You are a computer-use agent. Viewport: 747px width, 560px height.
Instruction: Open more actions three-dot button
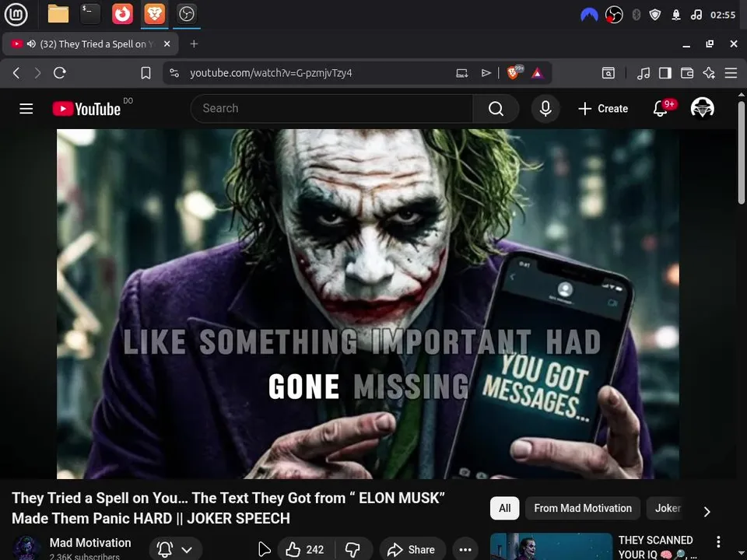point(465,550)
